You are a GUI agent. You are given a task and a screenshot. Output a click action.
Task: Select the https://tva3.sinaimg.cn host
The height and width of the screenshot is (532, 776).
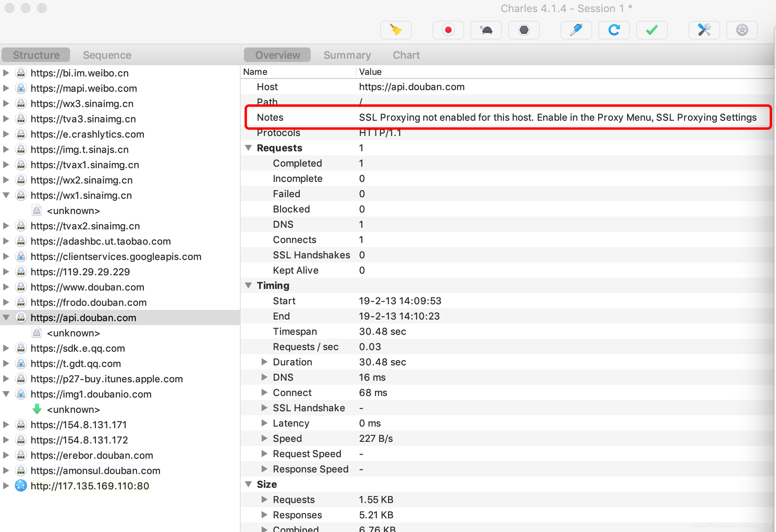tap(83, 119)
